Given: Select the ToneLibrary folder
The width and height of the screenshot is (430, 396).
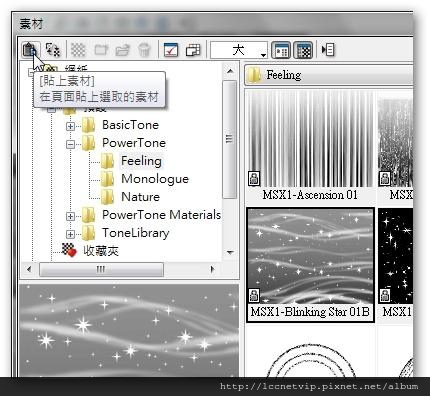Looking at the screenshot, I should [x=136, y=233].
